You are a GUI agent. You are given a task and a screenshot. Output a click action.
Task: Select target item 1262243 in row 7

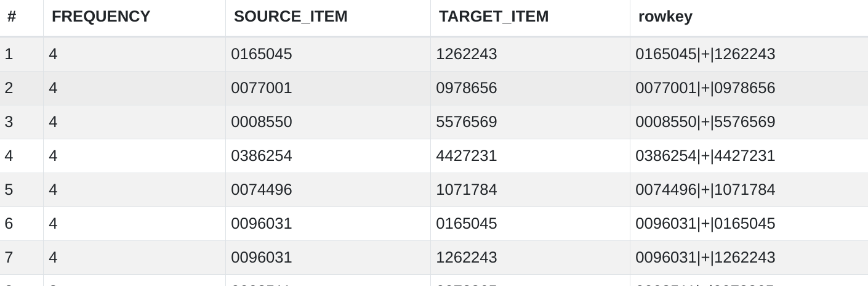tap(466, 258)
